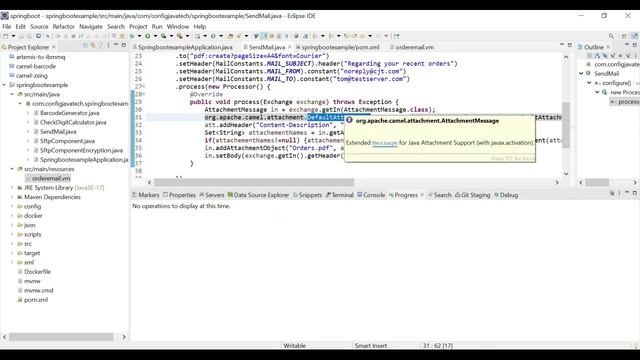Minimize the bottom Progress panel
640x360 pixels.
coord(627,192)
